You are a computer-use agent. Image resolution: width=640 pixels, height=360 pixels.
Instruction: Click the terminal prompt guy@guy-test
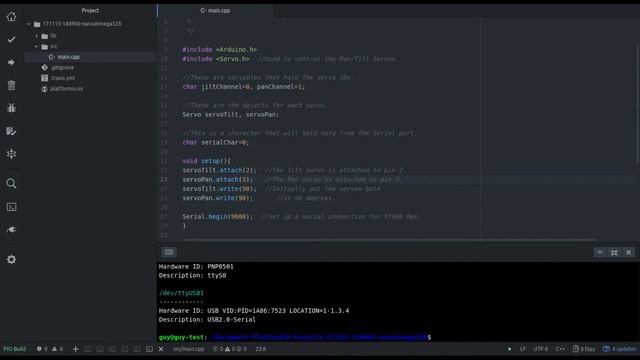(x=182, y=338)
